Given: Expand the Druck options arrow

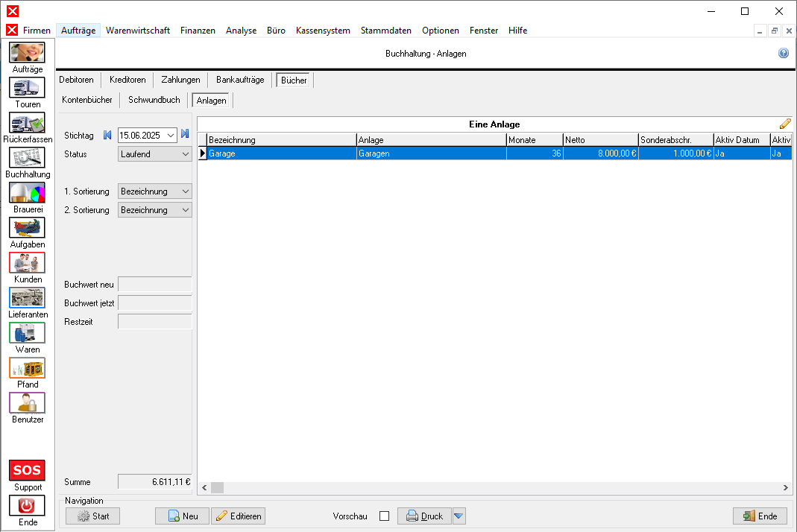Looking at the screenshot, I should (459, 516).
